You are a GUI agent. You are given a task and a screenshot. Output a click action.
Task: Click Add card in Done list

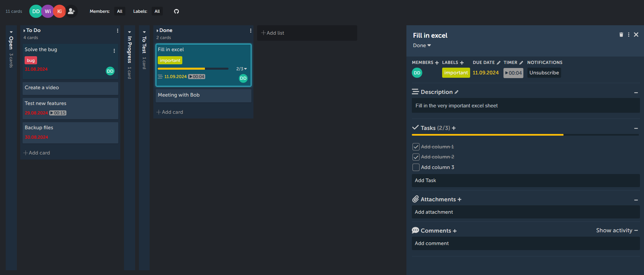170,112
